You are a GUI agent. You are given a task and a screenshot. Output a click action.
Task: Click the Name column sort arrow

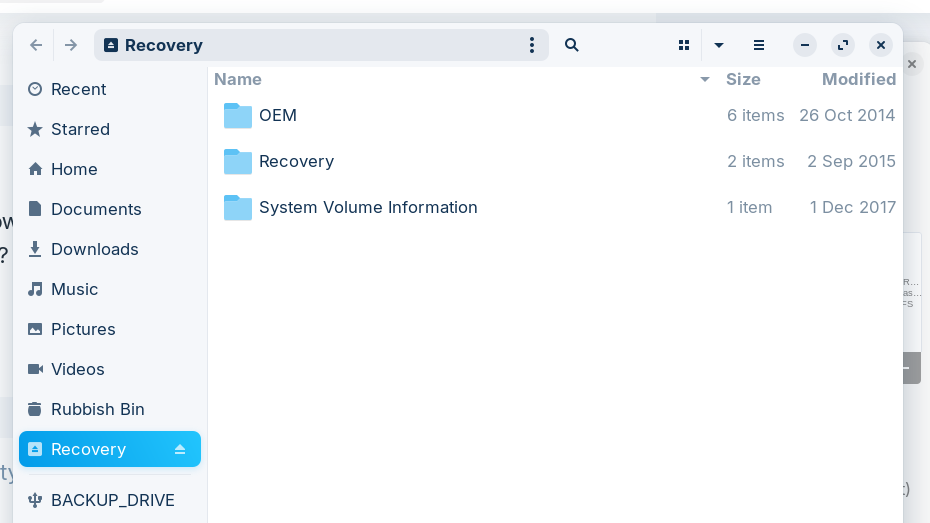coord(705,80)
